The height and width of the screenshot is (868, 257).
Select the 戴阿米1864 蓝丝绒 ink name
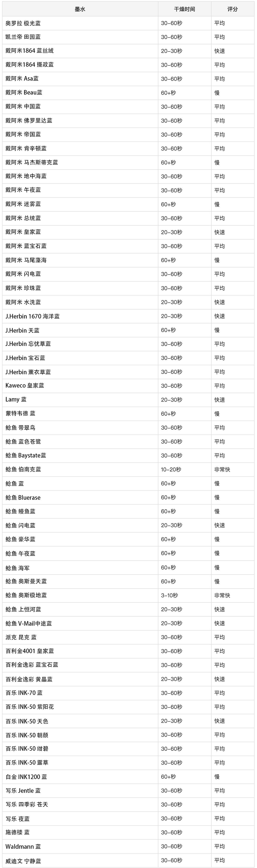29,51
